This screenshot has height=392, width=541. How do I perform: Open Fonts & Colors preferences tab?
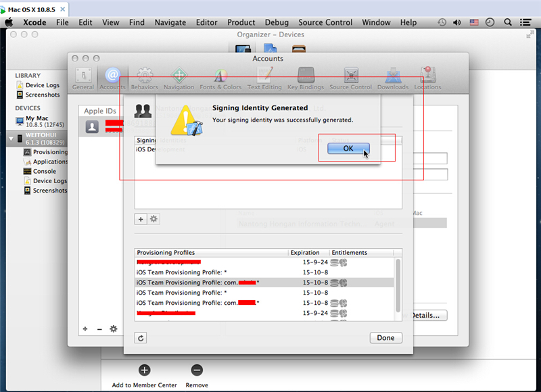click(x=220, y=79)
